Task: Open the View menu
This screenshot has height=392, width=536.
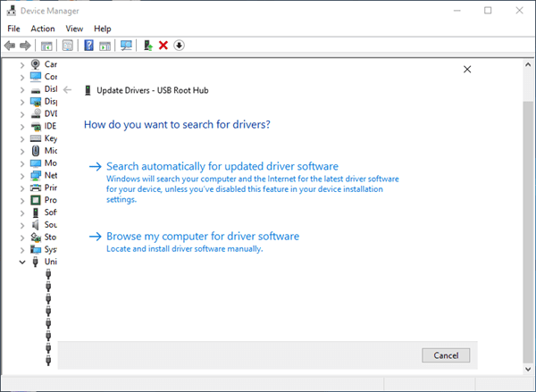Action: pos(74,29)
